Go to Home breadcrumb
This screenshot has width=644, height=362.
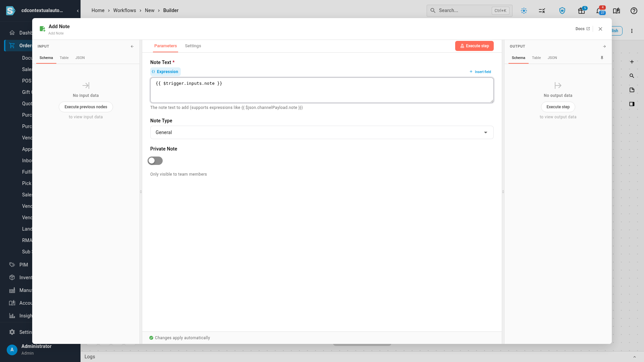click(98, 10)
